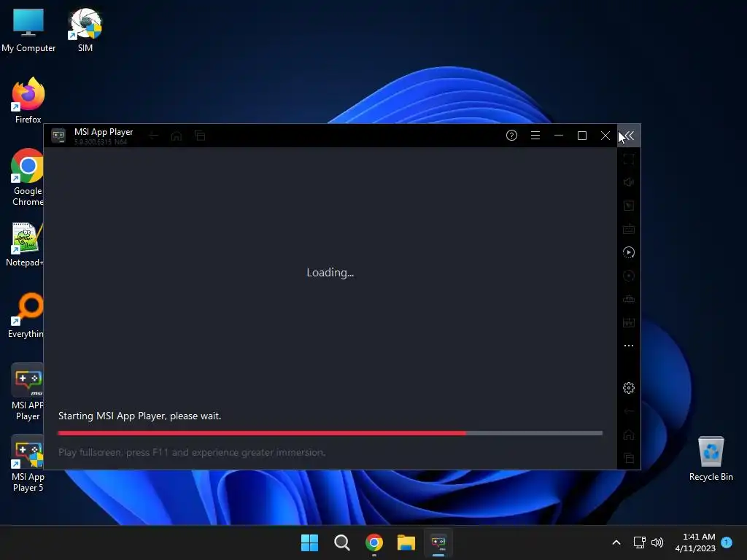Image resolution: width=747 pixels, height=560 pixels.
Task: Click the sidebar back arrow icon
Action: [x=629, y=411]
